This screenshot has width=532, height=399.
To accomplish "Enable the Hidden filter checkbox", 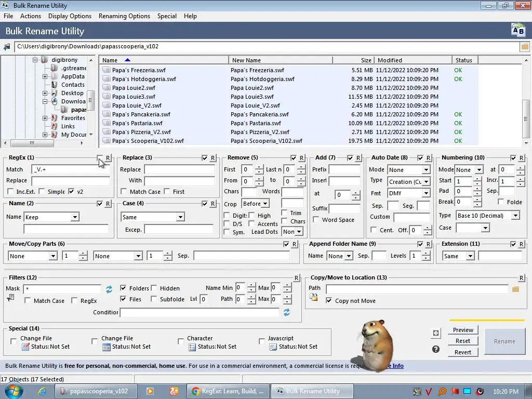I will tap(154, 288).
